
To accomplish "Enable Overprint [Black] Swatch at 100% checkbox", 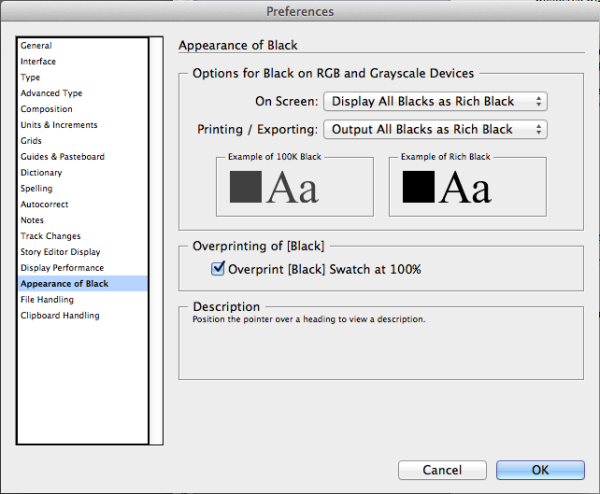I will pyautogui.click(x=218, y=269).
